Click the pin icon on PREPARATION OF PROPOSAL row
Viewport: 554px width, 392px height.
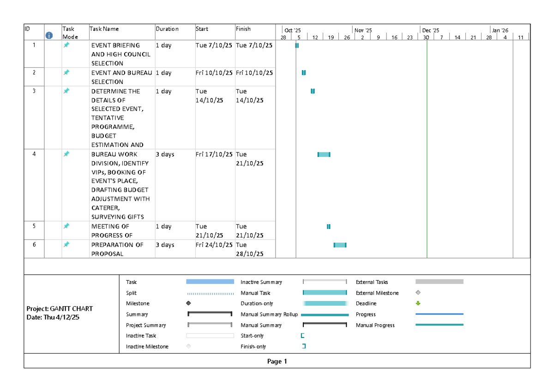tap(66, 245)
